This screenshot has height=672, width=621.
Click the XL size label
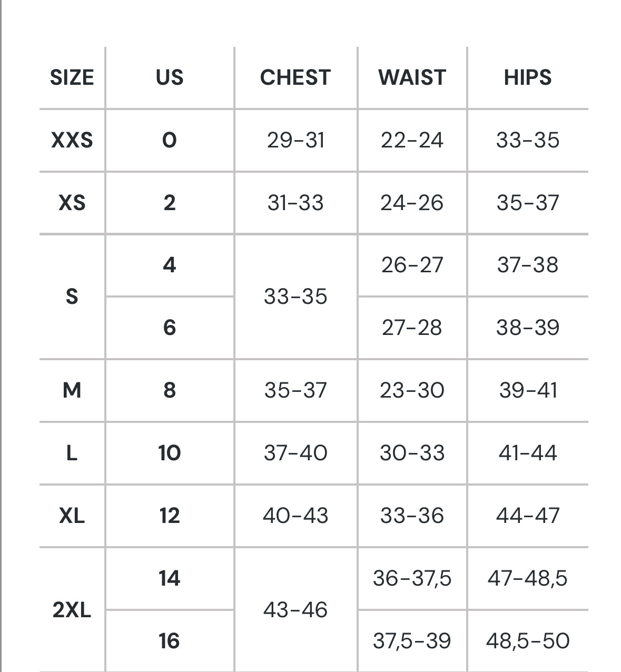pos(72,516)
